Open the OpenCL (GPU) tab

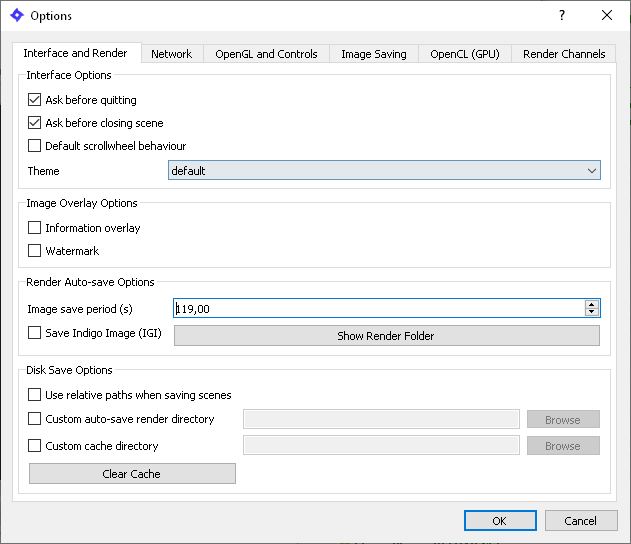pos(464,54)
